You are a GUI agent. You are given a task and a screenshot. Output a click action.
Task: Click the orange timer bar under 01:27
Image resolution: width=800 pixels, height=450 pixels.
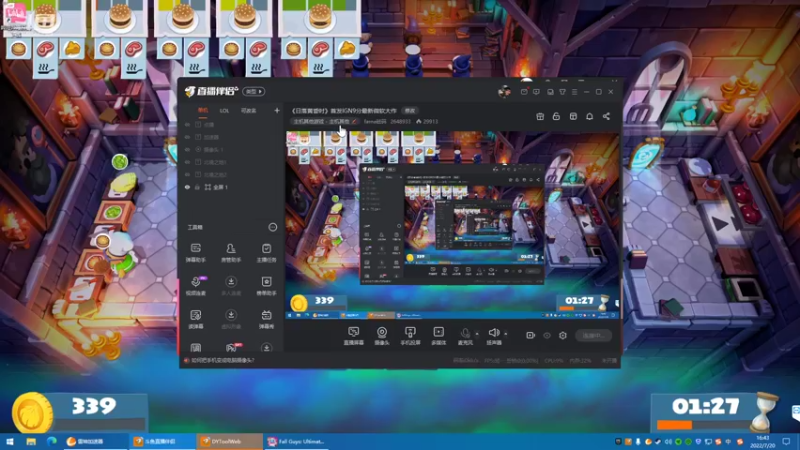tap(674, 424)
